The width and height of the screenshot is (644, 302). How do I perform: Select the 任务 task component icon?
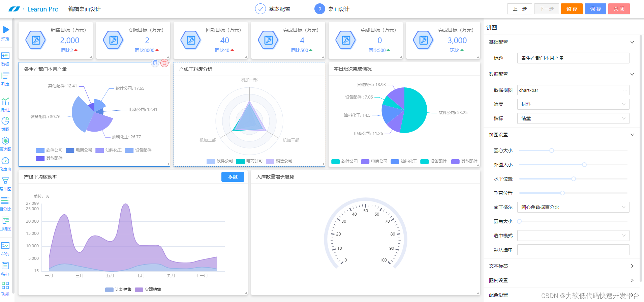5,246
